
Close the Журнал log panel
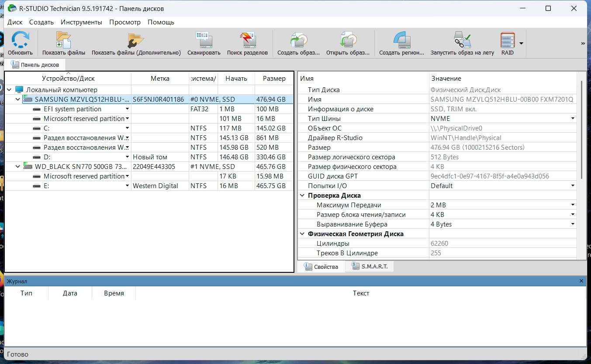tap(581, 281)
